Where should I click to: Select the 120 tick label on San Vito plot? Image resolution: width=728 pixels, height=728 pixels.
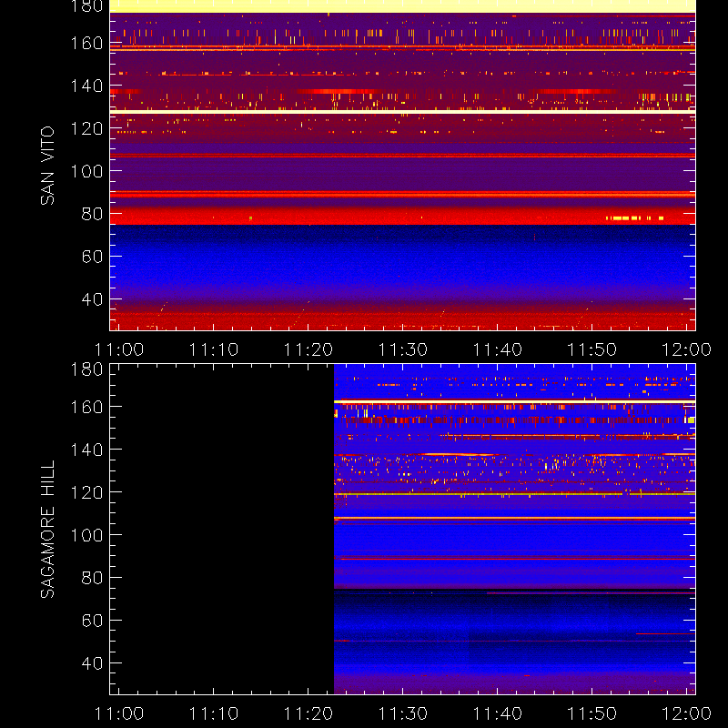pyautogui.click(x=86, y=128)
